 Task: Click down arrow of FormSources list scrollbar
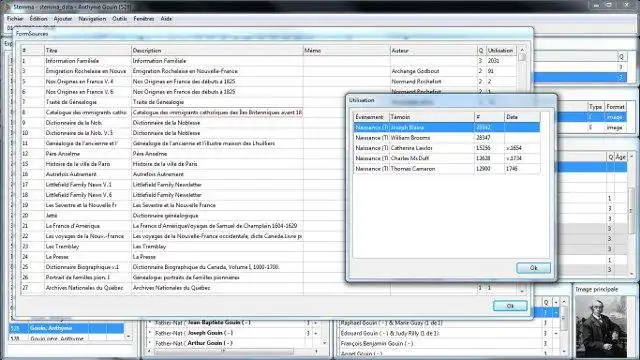[x=522, y=291]
